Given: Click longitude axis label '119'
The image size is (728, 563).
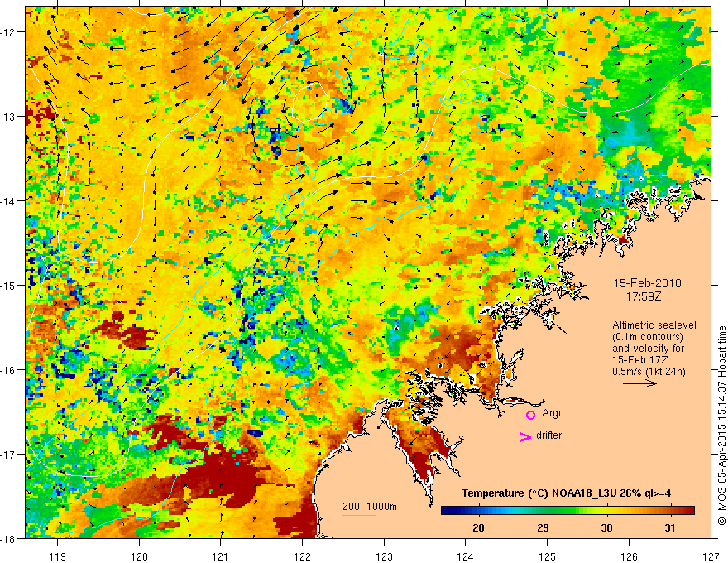Looking at the screenshot, I should click(58, 556).
